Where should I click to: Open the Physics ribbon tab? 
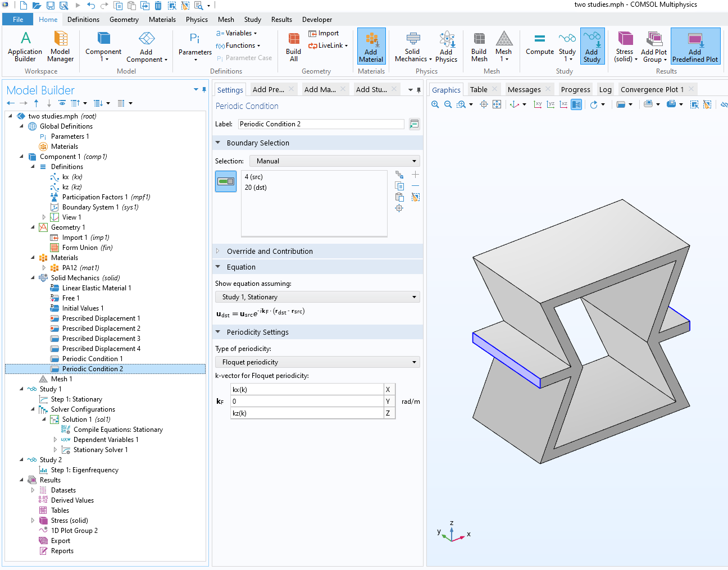pyautogui.click(x=197, y=20)
